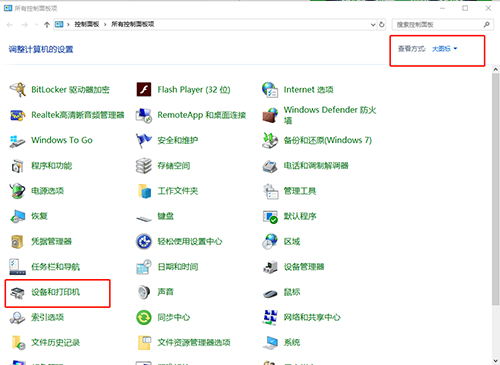
Task: Open the 索引选项 magnifier icon
Action: click(x=17, y=318)
